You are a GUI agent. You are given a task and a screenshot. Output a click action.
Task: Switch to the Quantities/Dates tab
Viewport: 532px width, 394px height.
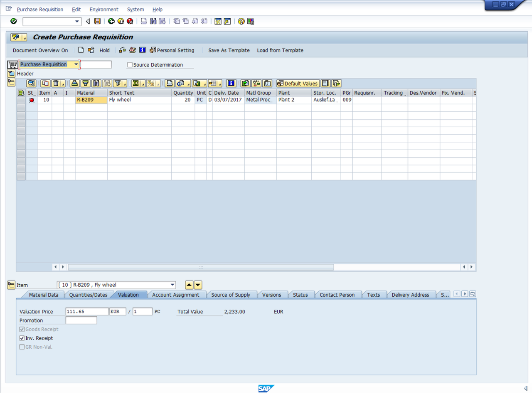[x=88, y=295]
